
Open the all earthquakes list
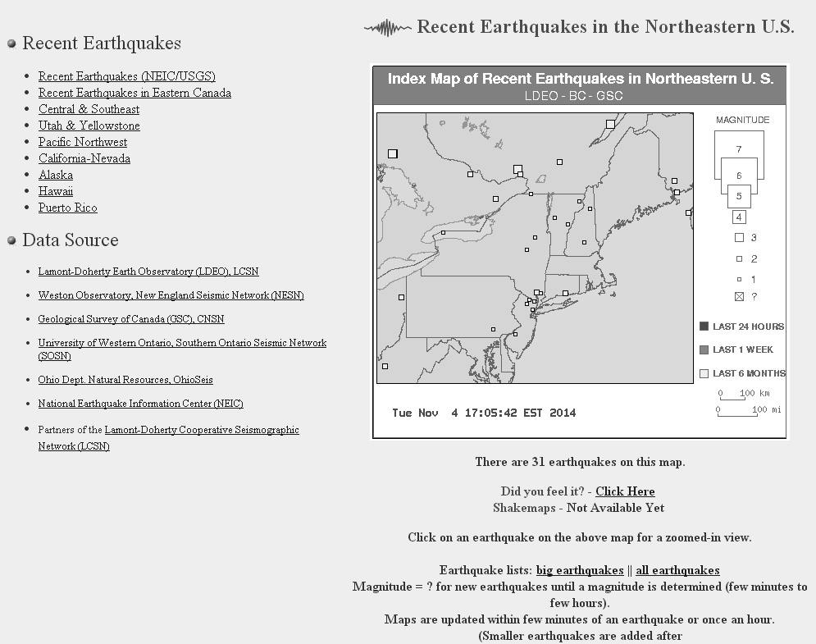coord(677,570)
